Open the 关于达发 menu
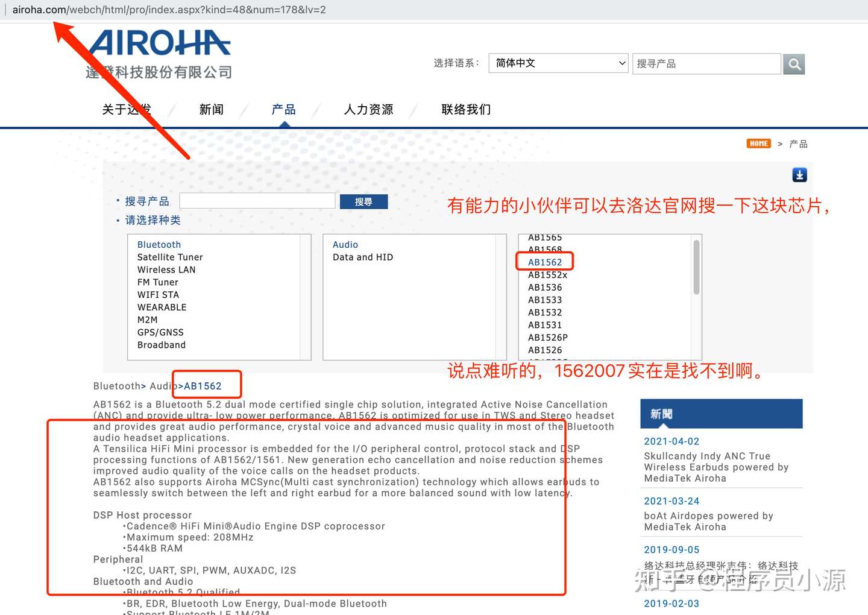The height and width of the screenshot is (615, 868). click(127, 109)
